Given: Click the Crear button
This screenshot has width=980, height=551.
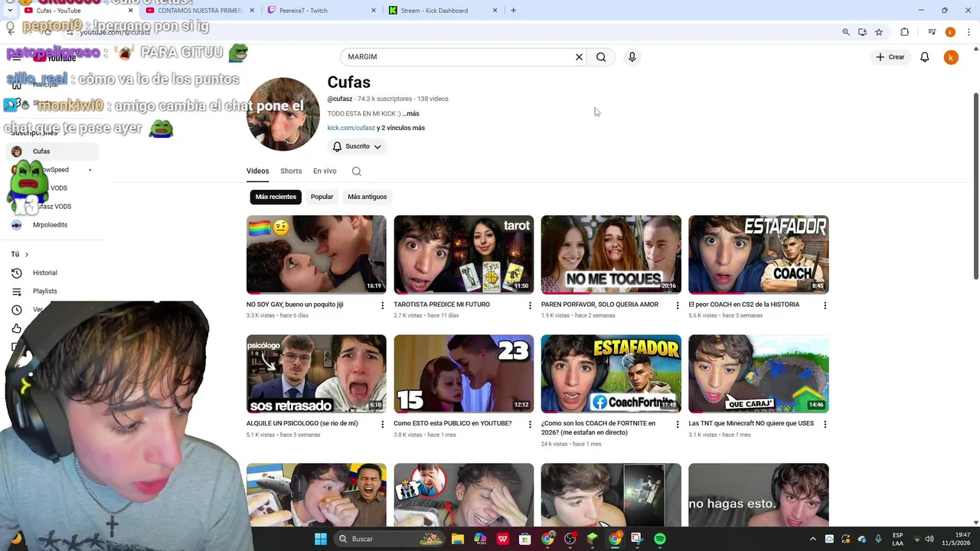Looking at the screenshot, I should pos(890,57).
